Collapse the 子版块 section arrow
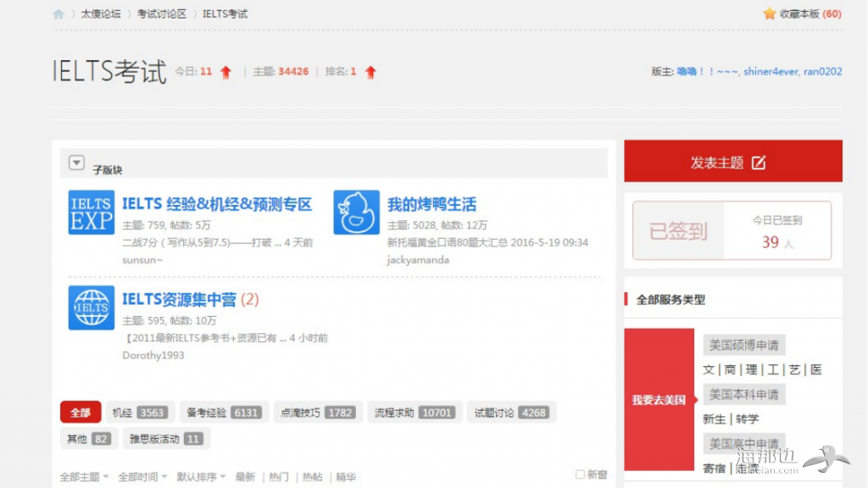868x488 pixels. 76,163
